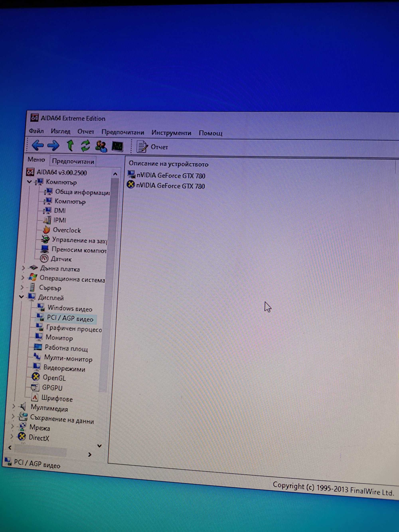The width and height of the screenshot is (399, 532).
Task: Open the Предпочитани menu in menu bar
Action: point(123,132)
